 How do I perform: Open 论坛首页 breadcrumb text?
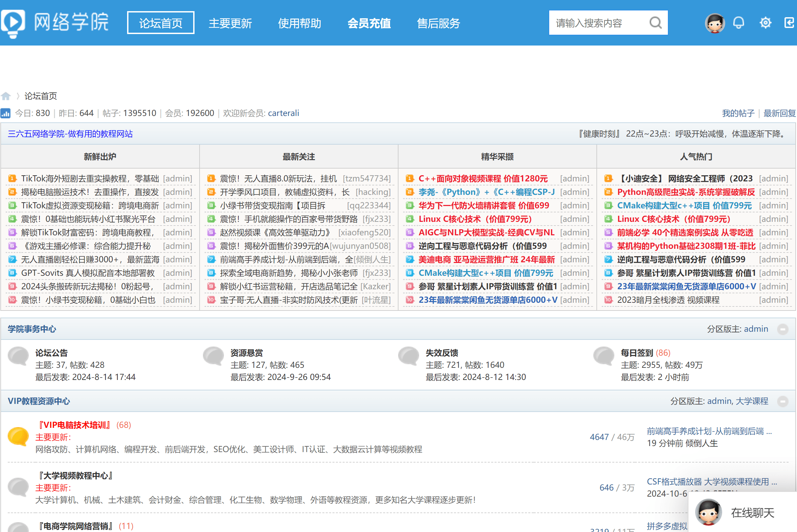41,96
